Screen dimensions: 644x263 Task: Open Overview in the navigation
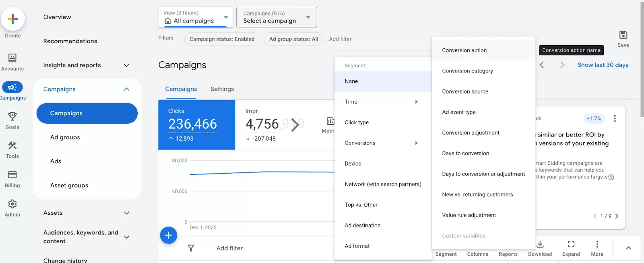click(57, 17)
